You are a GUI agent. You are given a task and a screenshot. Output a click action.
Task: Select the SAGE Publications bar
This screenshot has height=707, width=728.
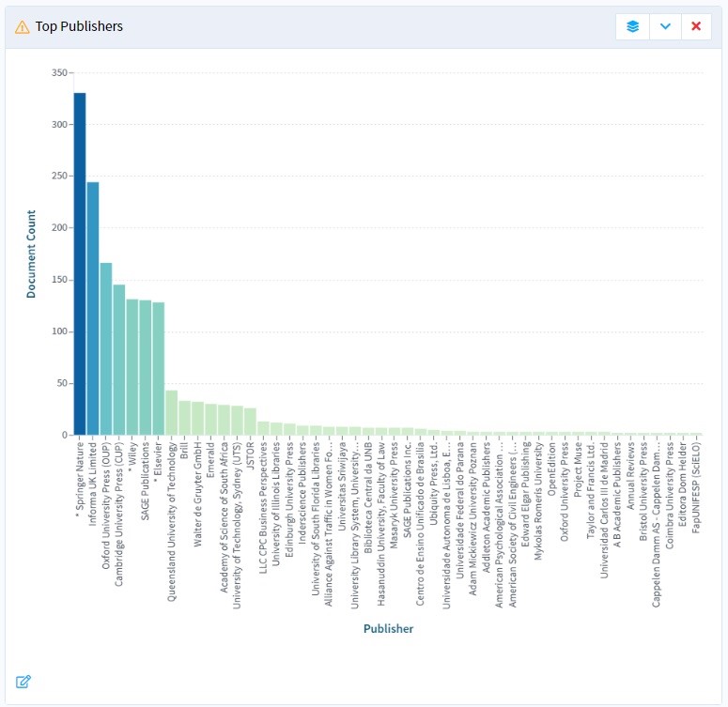click(x=146, y=367)
